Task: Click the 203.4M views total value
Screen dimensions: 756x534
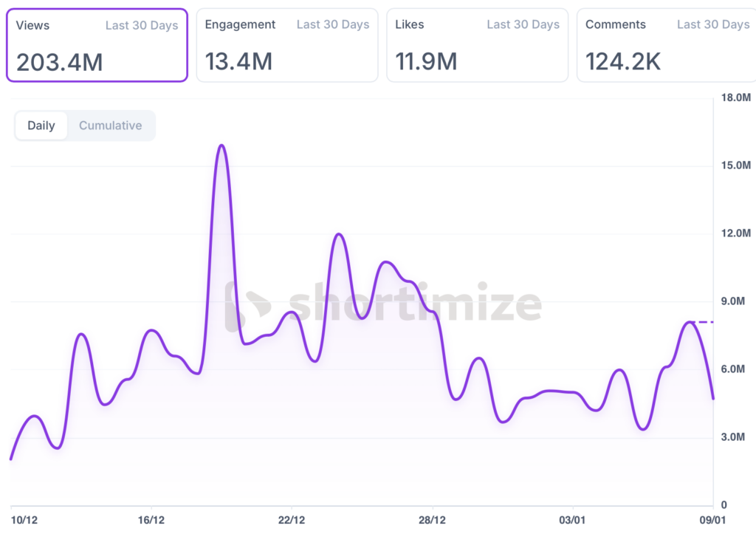Action: coord(60,63)
